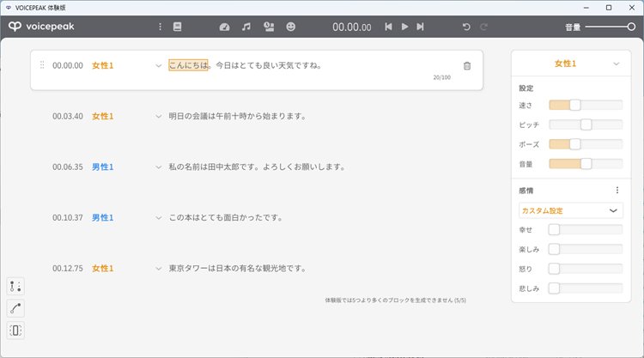
Task: Open the narrator voice icon in toolbar
Action: coord(269,27)
